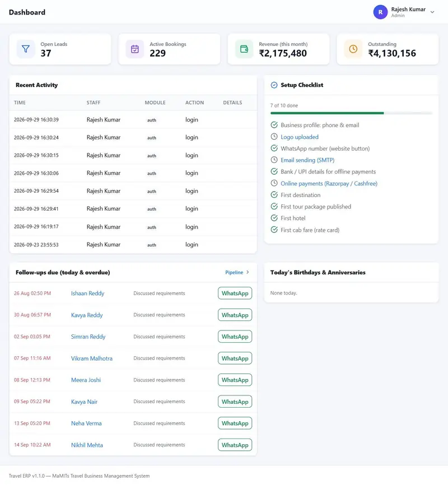Click WhatsApp button for Meera Joshi
The height and width of the screenshot is (485, 448).
coord(235,380)
